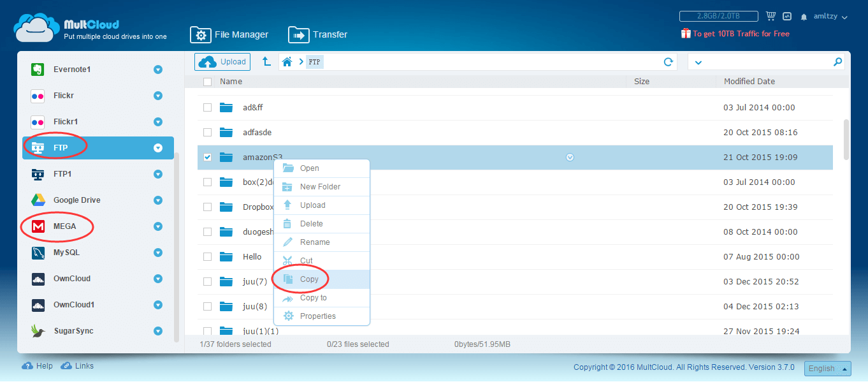Select the Evernote1 elephant icon
868x382 pixels.
pos(38,70)
